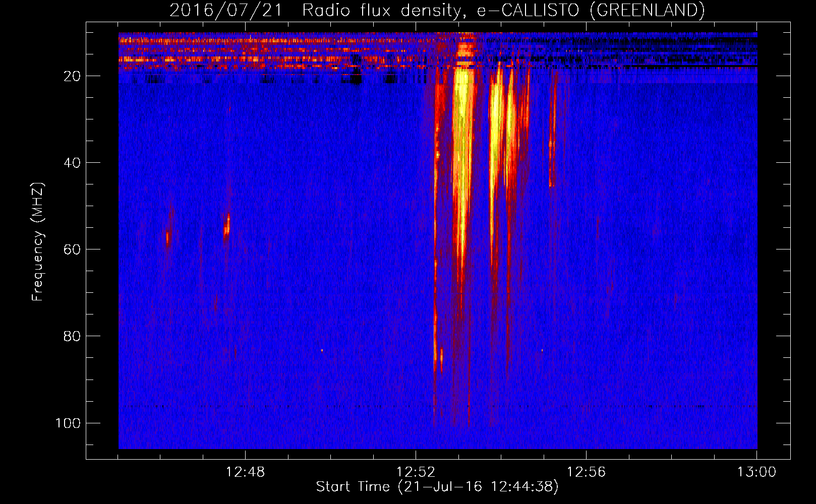
Task: Click the 12:52 time tick label
Action: click(416, 472)
